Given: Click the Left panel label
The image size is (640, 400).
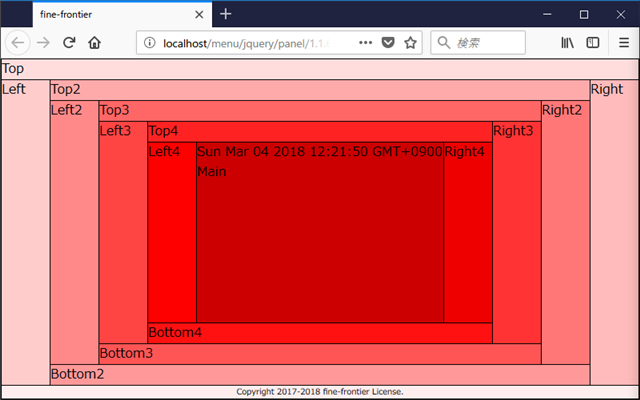Looking at the screenshot, I should tap(14, 89).
